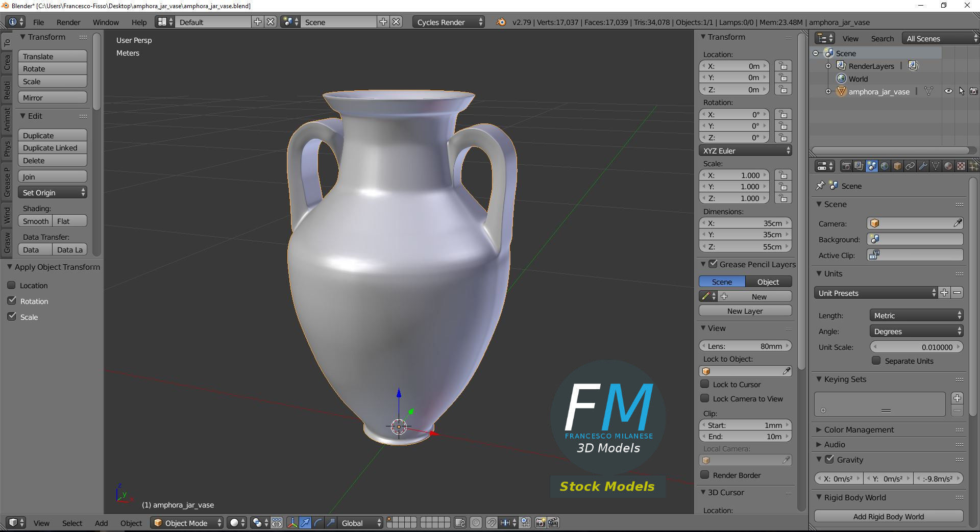Set shading to Smooth
This screenshot has height=532, width=980.
pos(35,221)
